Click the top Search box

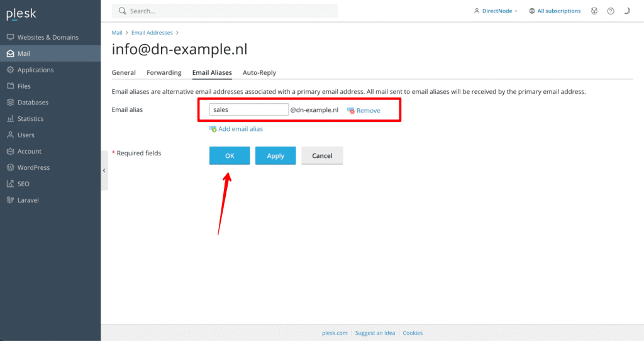pos(225,11)
